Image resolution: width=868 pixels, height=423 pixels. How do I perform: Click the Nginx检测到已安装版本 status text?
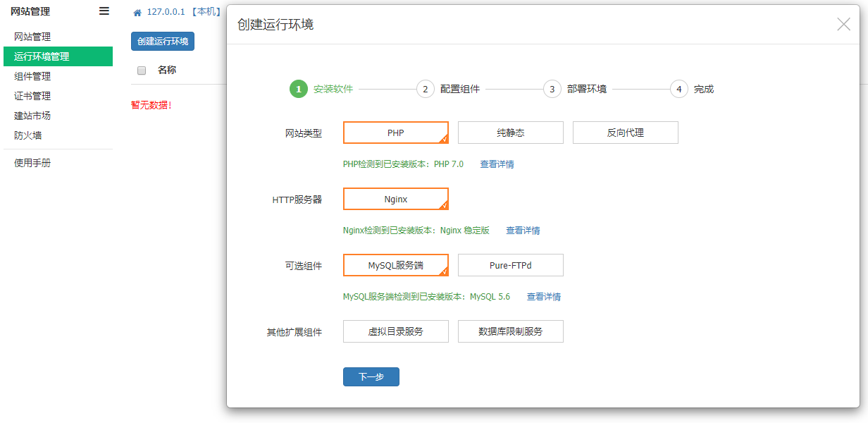416,231
